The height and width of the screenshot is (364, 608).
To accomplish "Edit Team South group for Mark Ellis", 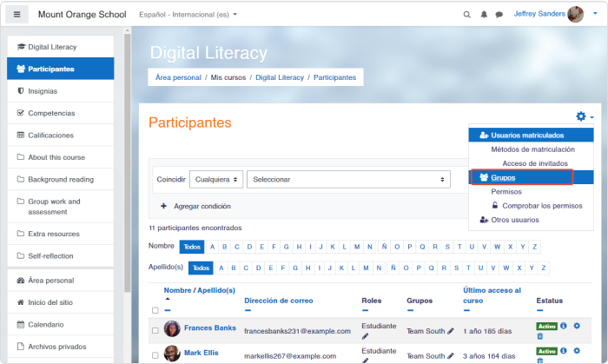I will [x=451, y=356].
